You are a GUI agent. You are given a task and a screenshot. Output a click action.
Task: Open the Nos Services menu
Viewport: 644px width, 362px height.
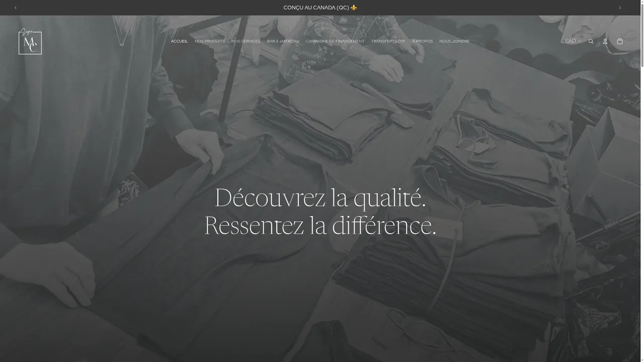click(x=246, y=41)
